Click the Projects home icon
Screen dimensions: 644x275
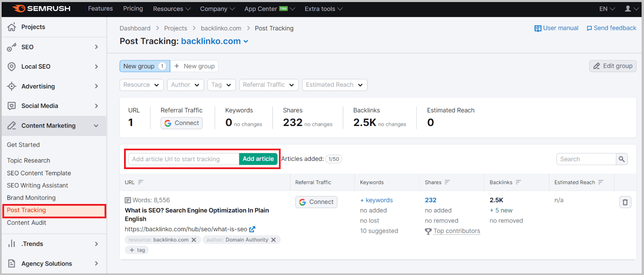(x=12, y=27)
